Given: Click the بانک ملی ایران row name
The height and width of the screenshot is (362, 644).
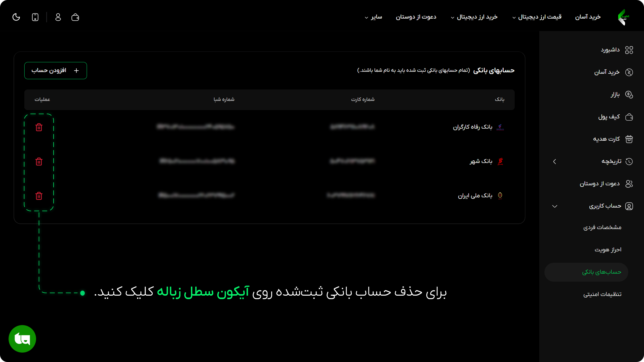Looking at the screenshot, I should coord(475,196).
